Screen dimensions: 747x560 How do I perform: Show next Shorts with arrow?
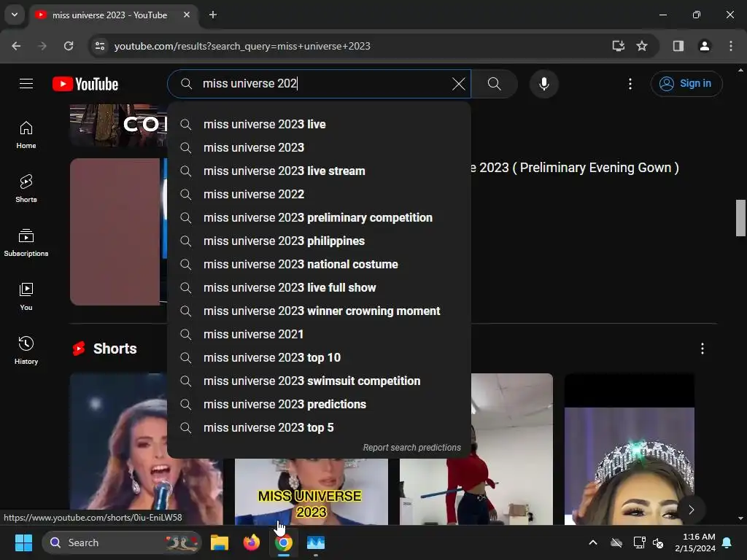click(692, 510)
